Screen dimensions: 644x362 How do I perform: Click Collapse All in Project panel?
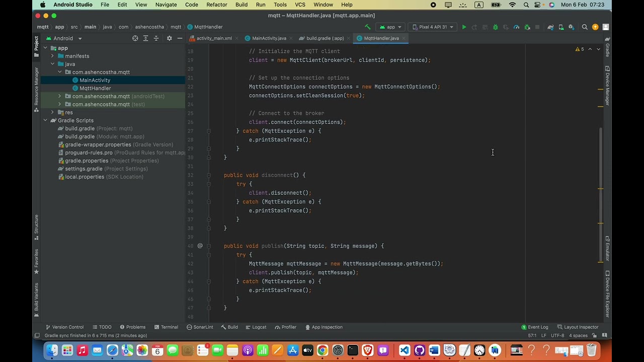[156, 38]
